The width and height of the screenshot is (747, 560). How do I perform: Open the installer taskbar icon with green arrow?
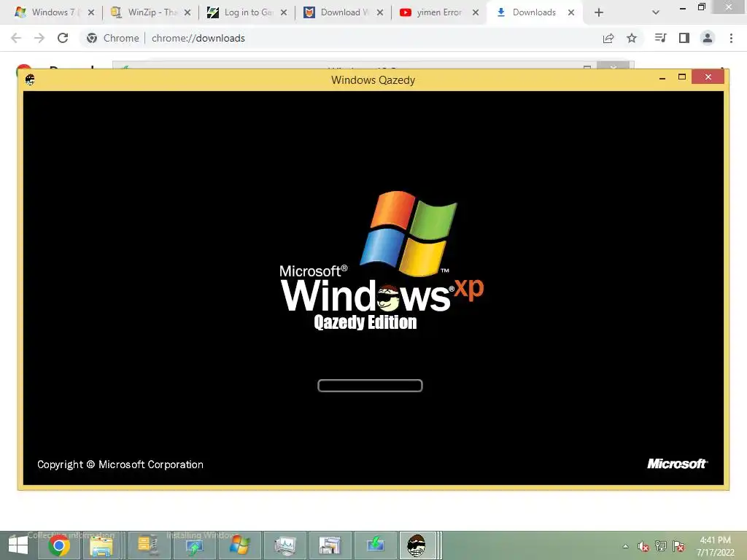click(x=194, y=545)
